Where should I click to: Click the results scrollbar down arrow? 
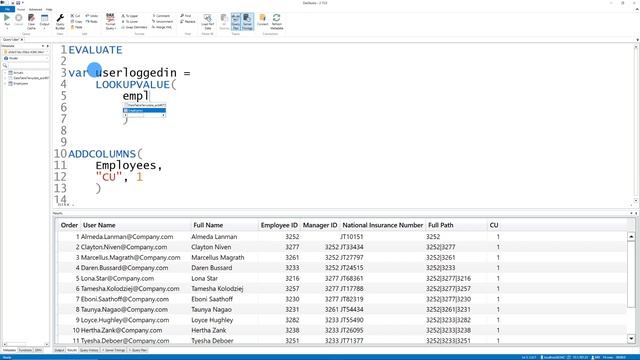pos(631,339)
